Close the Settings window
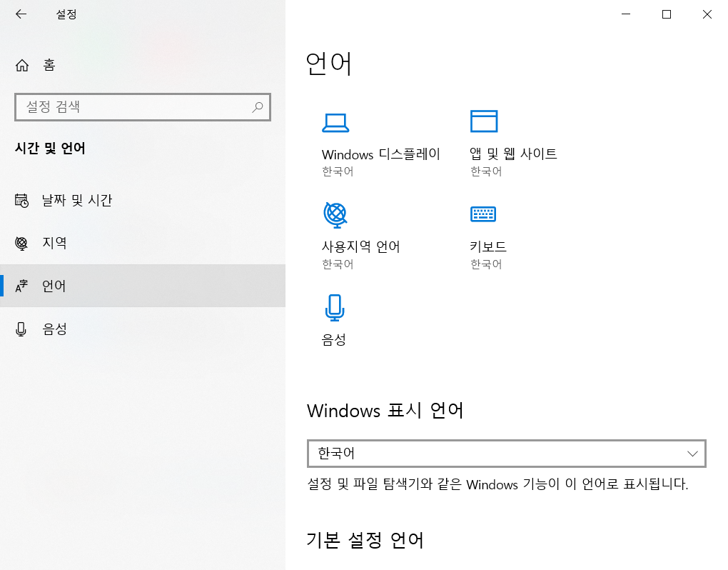This screenshot has width=728, height=570. pos(707,14)
